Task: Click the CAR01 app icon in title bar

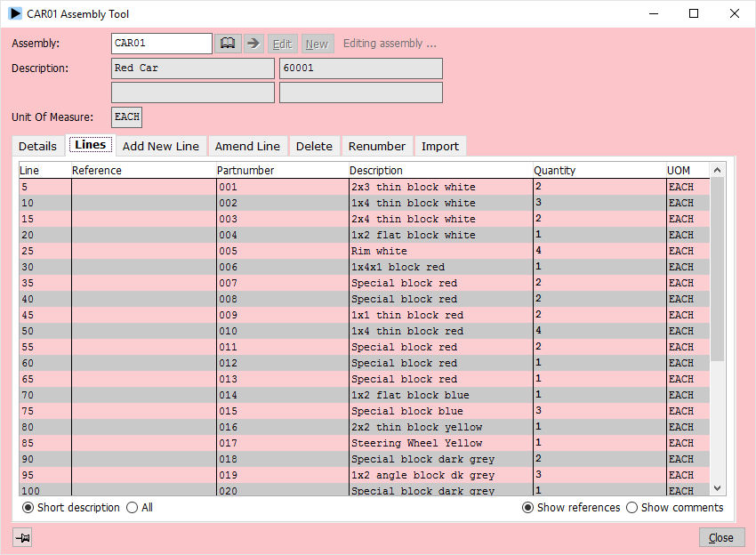Action: (x=15, y=13)
